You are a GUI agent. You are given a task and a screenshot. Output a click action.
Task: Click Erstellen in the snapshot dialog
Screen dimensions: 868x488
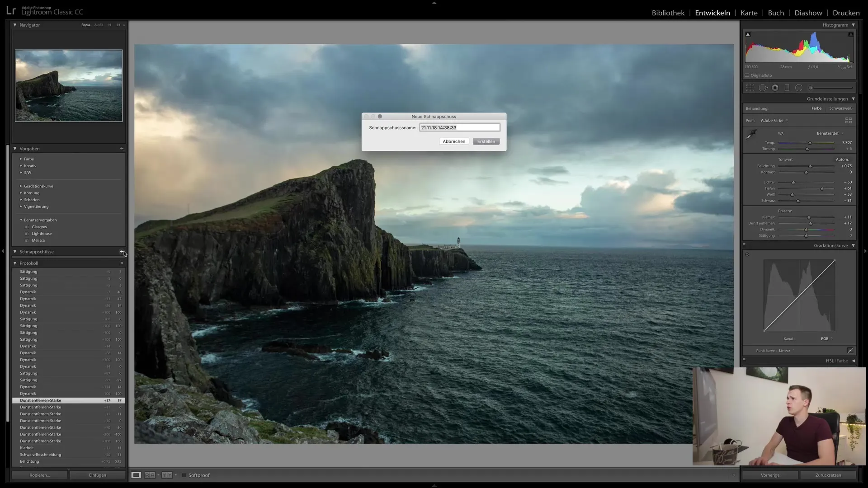(x=486, y=141)
